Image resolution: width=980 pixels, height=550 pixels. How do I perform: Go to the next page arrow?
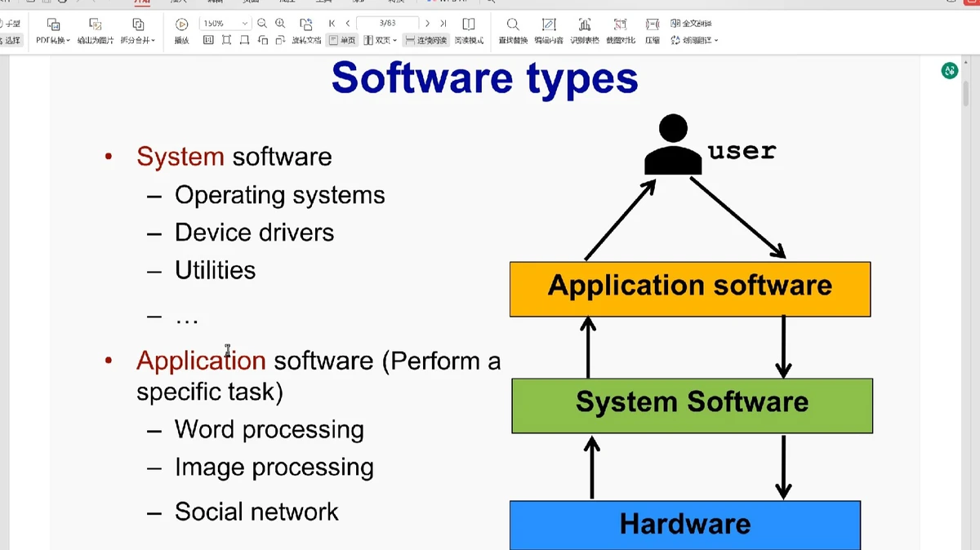[x=427, y=24]
